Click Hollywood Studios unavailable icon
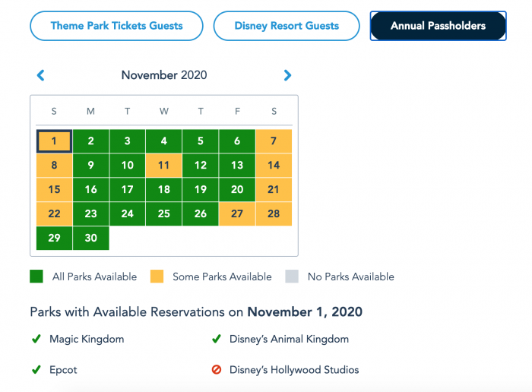The image size is (532, 392). coord(216,370)
